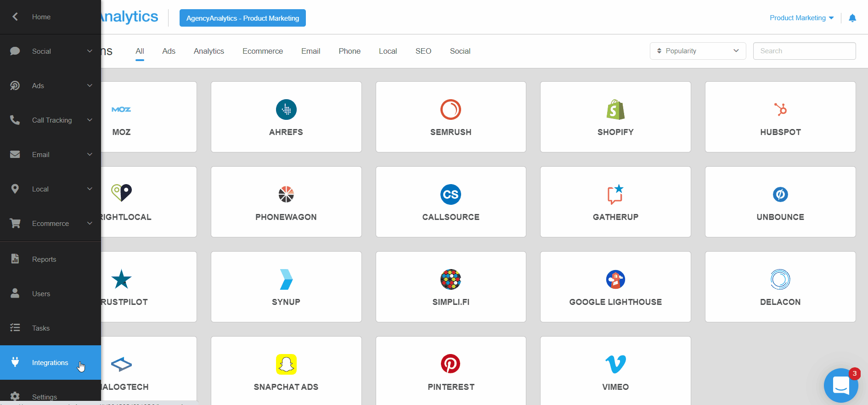Click the PhoneWagon logo icon
The width and height of the screenshot is (868, 405).
click(286, 194)
